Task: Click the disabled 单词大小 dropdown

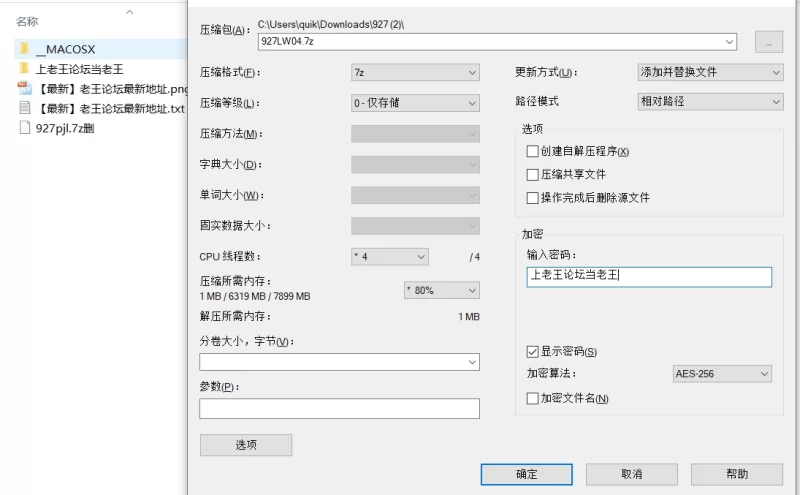Action: click(415, 195)
